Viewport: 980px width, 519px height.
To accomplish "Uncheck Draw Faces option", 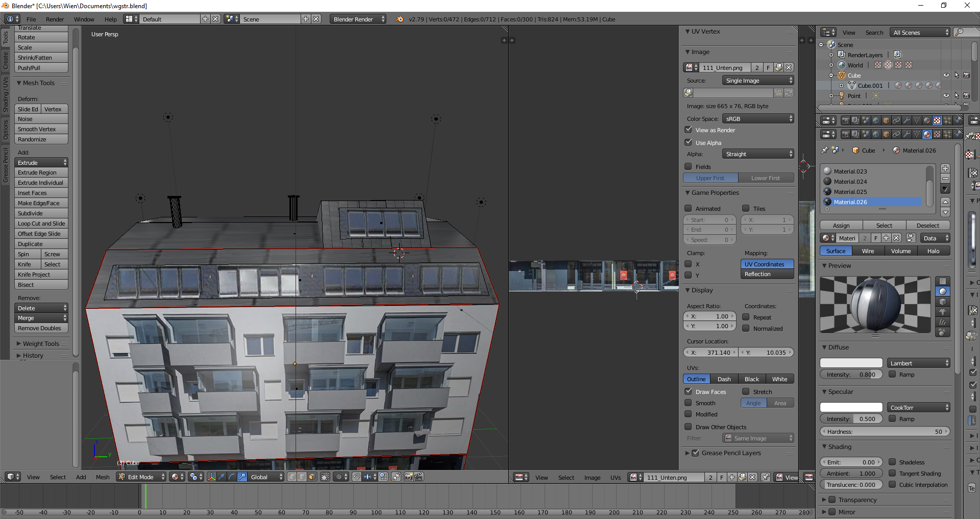I will (689, 391).
